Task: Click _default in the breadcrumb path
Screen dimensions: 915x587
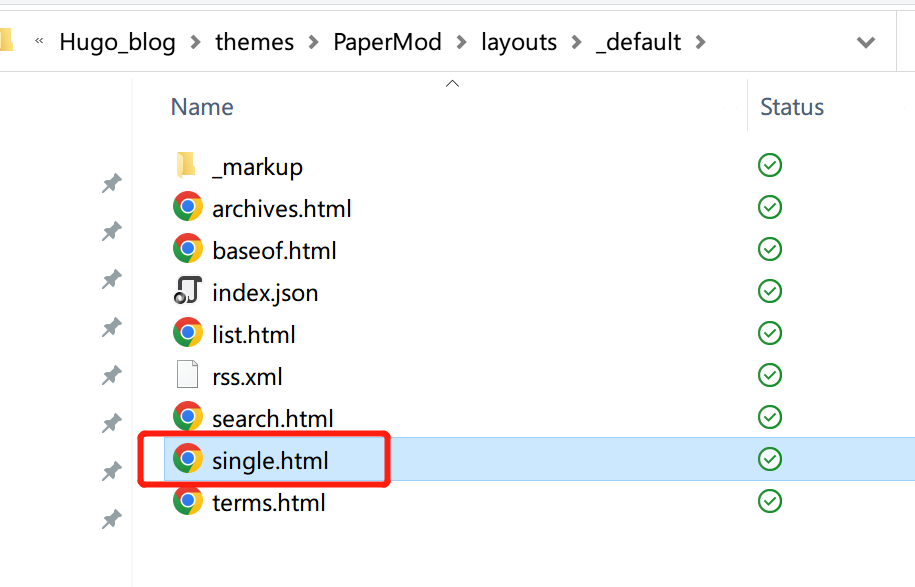Action: pos(638,43)
